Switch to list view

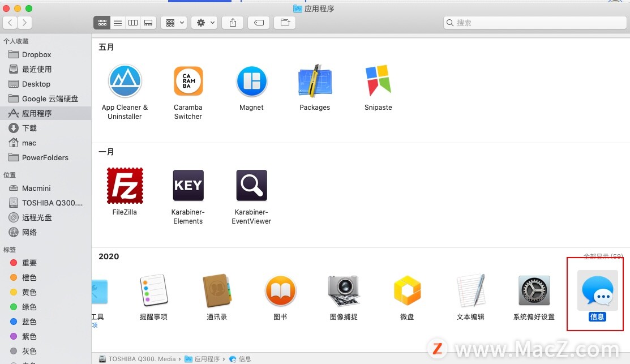(118, 23)
